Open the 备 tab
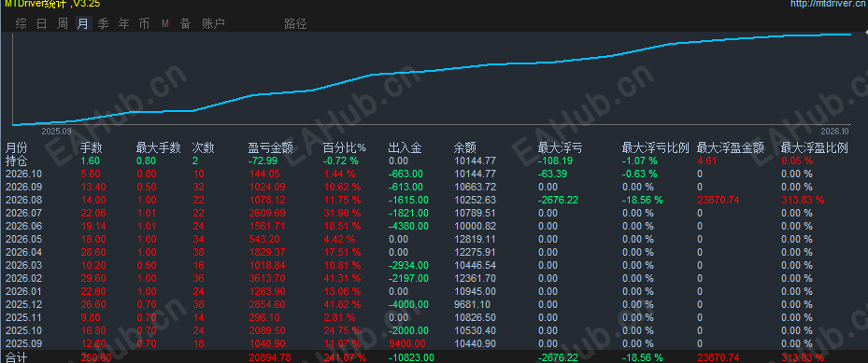 185,23
